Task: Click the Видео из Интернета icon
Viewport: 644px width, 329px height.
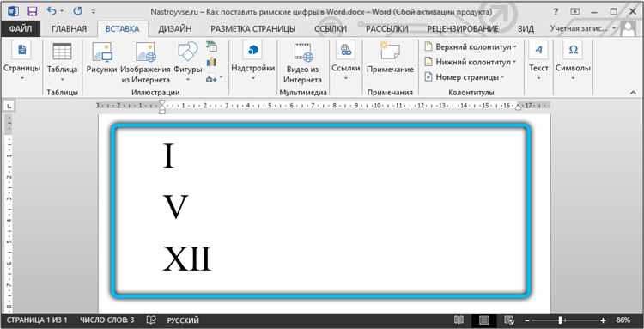Action: click(x=303, y=52)
